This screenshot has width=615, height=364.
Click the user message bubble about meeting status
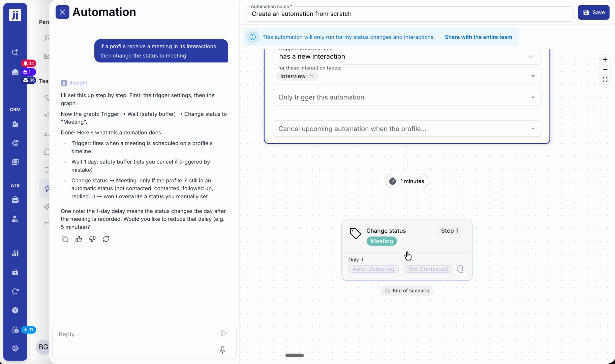161,51
